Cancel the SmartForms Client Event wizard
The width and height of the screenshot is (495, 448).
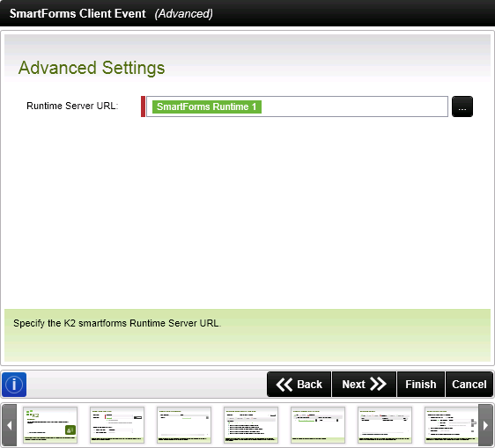[x=469, y=385]
